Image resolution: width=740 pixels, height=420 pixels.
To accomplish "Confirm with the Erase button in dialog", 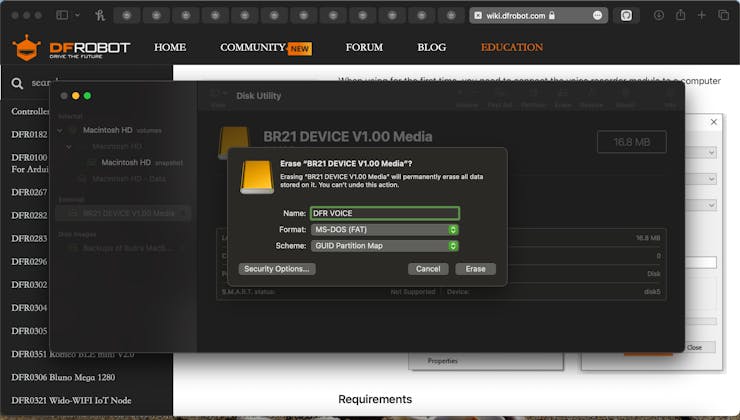I will tap(475, 269).
